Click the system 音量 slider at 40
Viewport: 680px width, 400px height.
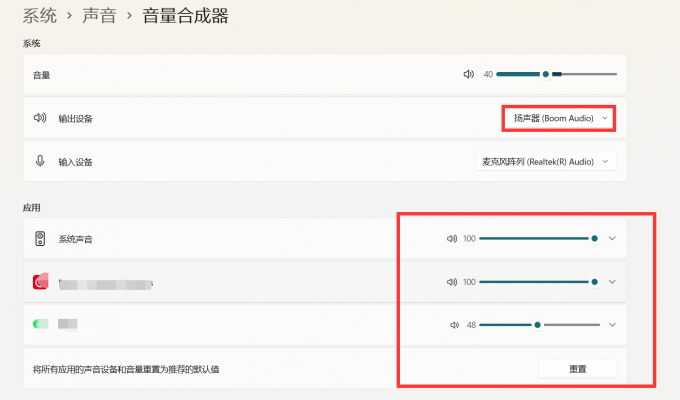coord(556,74)
